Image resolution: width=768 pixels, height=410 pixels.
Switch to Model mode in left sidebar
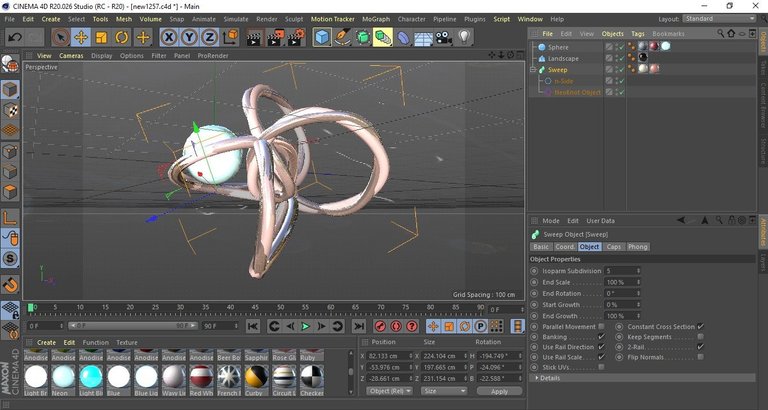click(10, 90)
